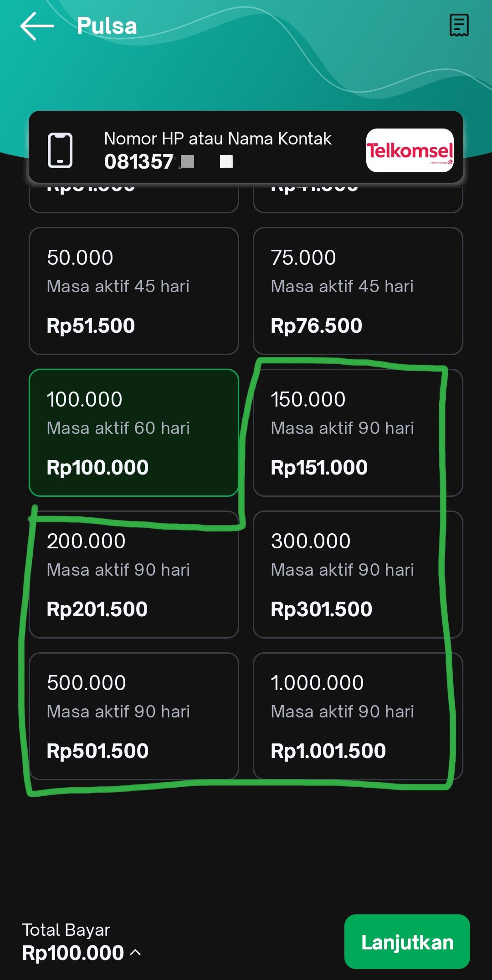Click the Rp100.000 total amount
Image resolution: width=492 pixels, height=980 pixels.
tap(73, 953)
